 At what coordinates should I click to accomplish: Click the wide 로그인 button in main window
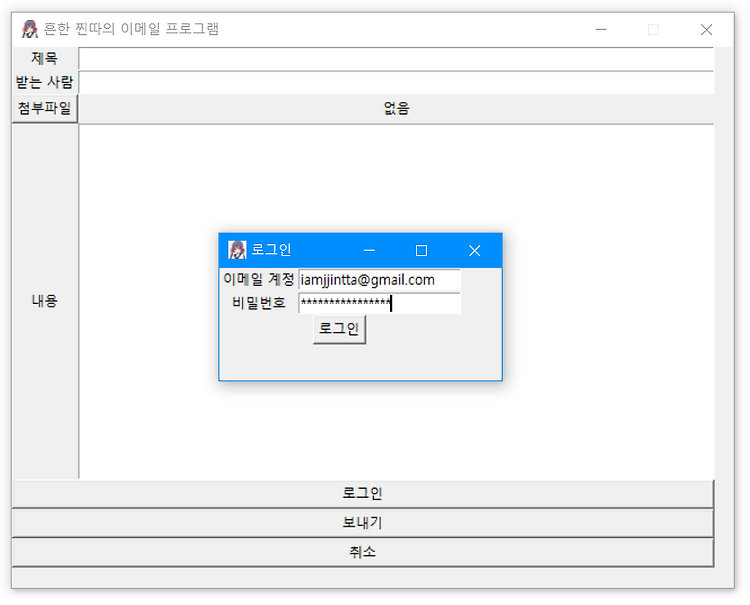pyautogui.click(x=363, y=494)
